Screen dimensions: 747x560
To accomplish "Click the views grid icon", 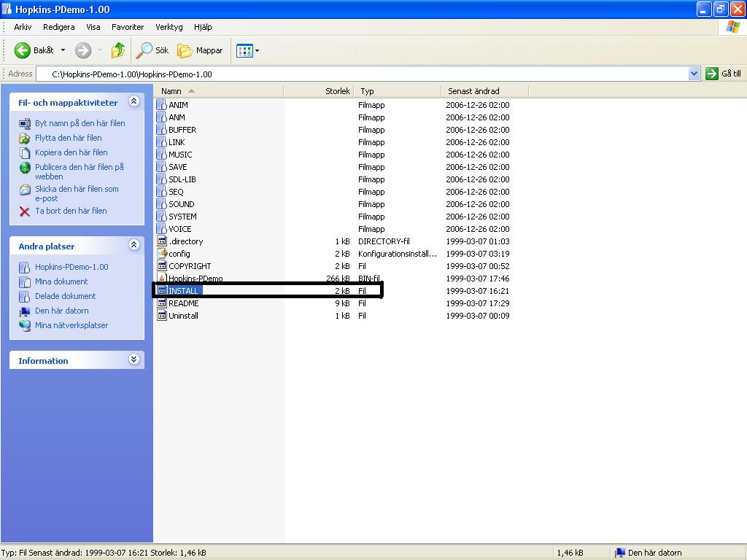I will click(x=244, y=50).
